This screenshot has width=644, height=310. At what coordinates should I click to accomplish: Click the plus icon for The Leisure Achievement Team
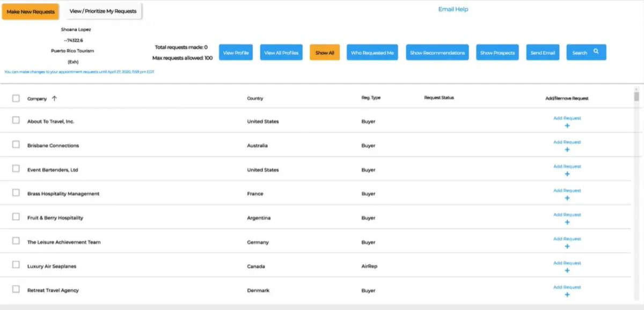(x=567, y=247)
